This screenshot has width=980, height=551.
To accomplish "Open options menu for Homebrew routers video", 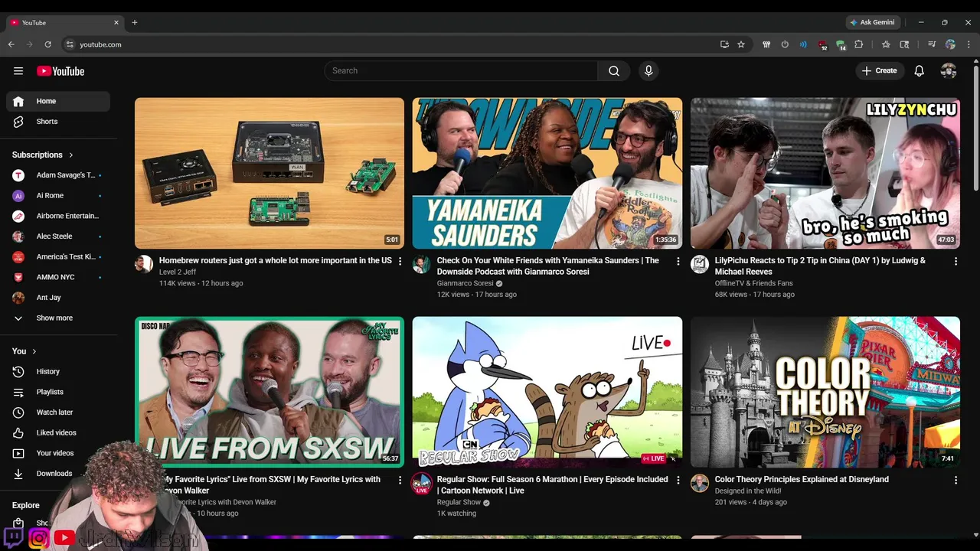I will tap(400, 261).
